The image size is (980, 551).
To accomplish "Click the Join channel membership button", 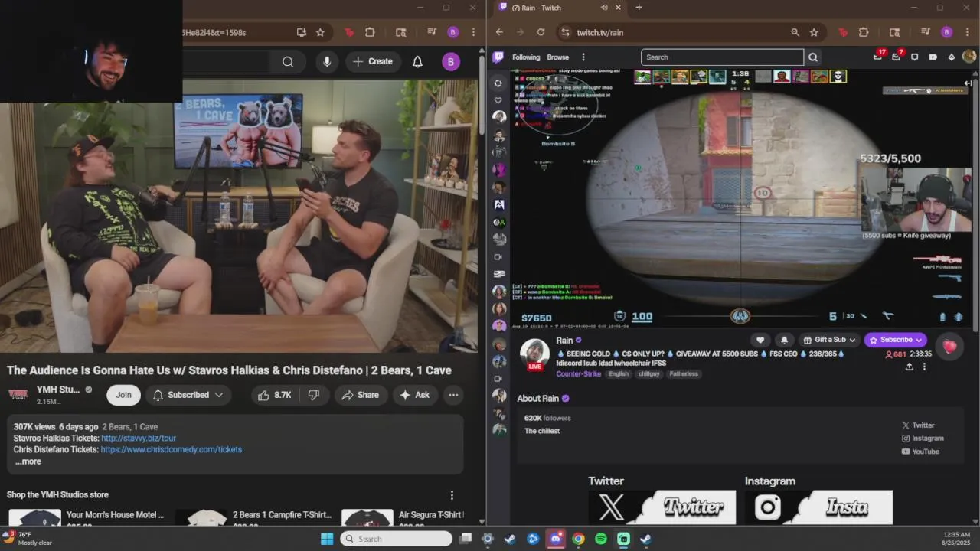I will tap(123, 395).
